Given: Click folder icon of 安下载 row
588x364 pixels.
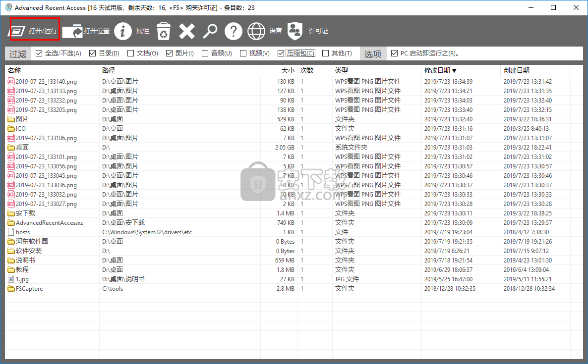Looking at the screenshot, I should 11,213.
